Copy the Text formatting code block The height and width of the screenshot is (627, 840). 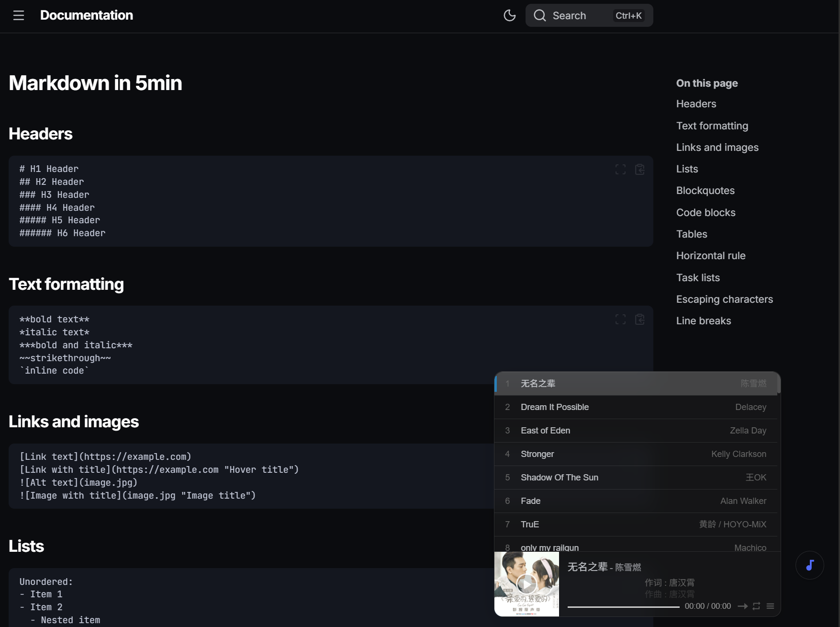coord(639,319)
